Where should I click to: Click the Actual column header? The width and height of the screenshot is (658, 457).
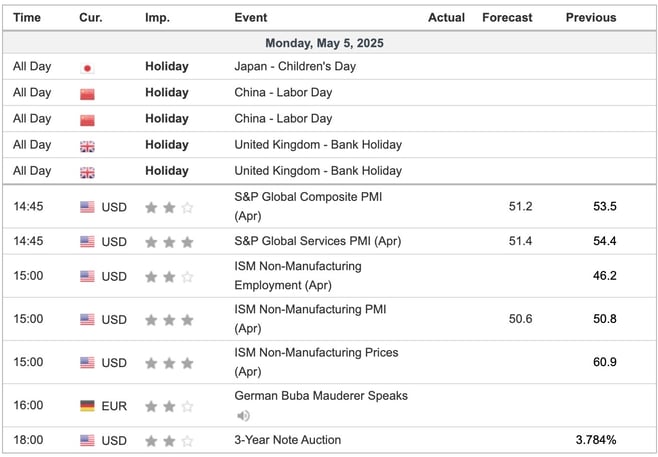446,18
